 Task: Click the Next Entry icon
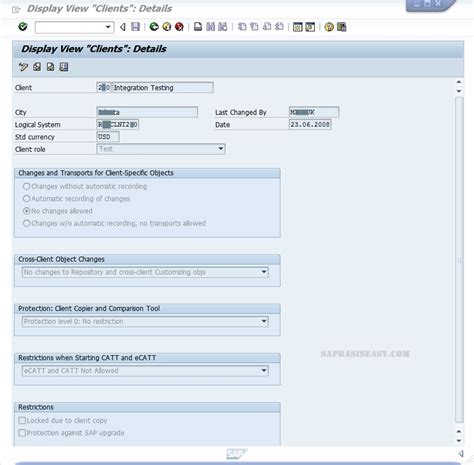50,67
